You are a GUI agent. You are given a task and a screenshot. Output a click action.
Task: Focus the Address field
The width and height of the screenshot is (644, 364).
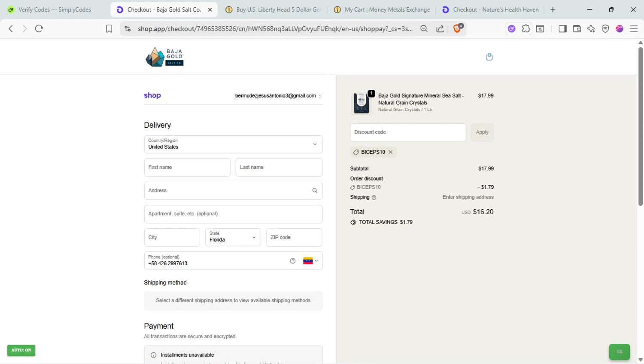coord(233,191)
